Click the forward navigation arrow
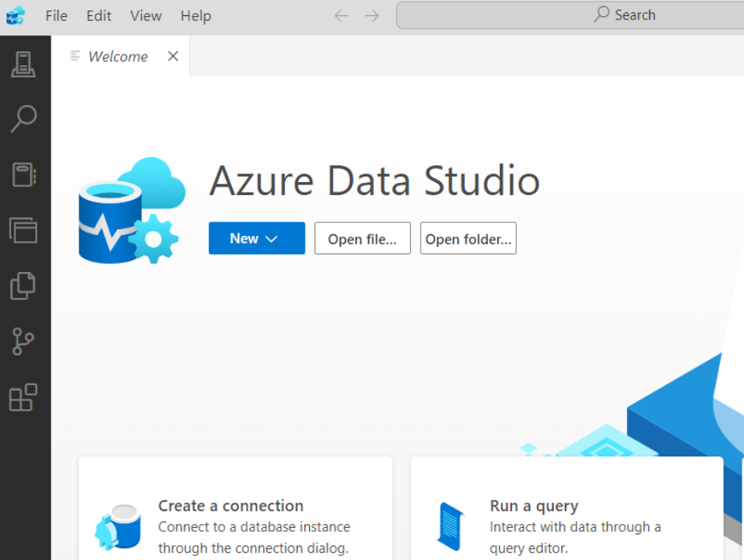Image resolution: width=744 pixels, height=560 pixels. coord(371,14)
